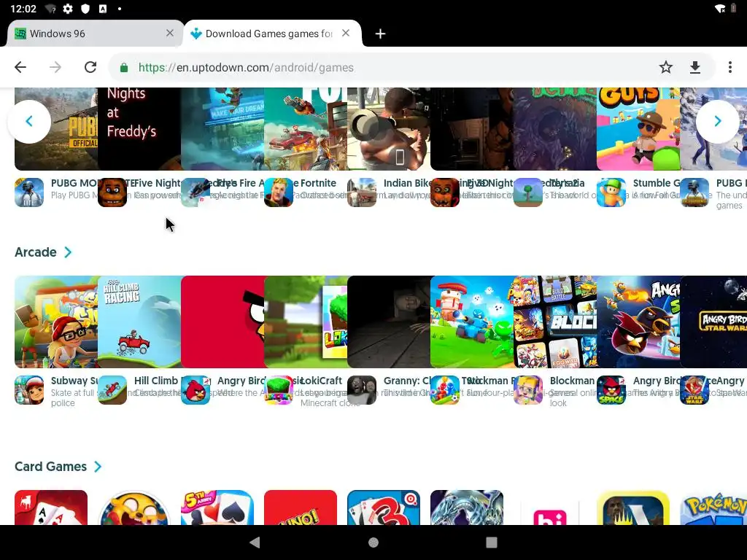Click the Angry Birds Star Wars app icon

point(694,390)
